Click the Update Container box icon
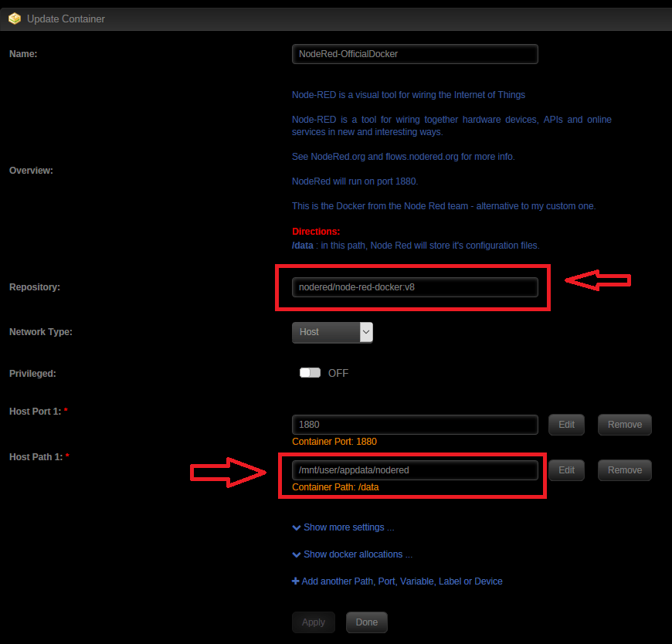672x644 pixels. click(15, 19)
